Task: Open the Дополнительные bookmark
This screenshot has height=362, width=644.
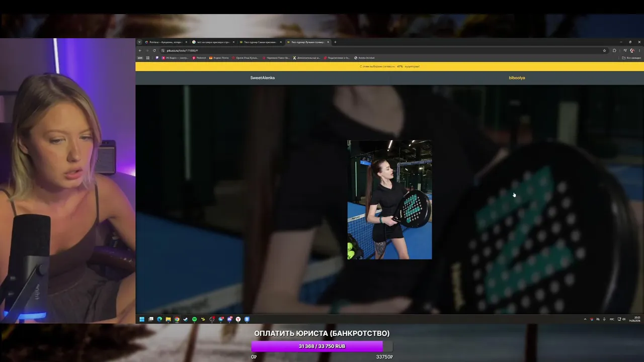Action: tap(307, 58)
